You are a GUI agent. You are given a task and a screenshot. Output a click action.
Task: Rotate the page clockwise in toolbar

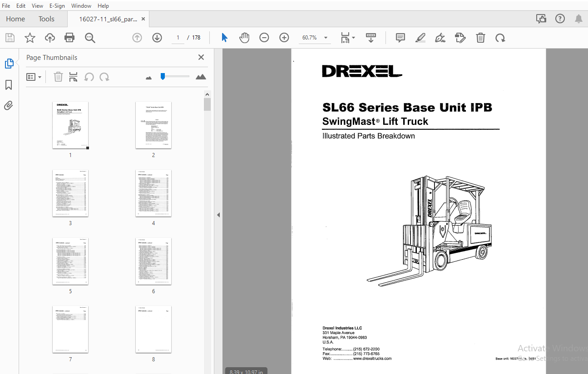(500, 38)
